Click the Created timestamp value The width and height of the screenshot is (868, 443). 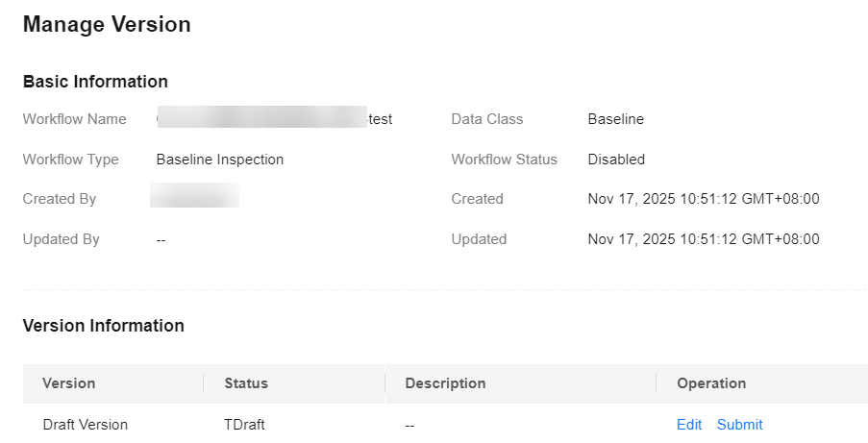point(704,199)
